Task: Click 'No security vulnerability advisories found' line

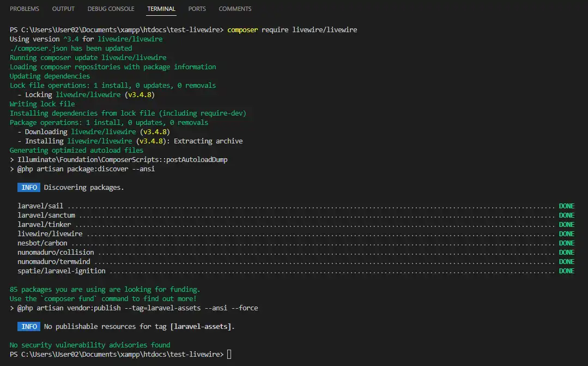Action: [x=90, y=345]
